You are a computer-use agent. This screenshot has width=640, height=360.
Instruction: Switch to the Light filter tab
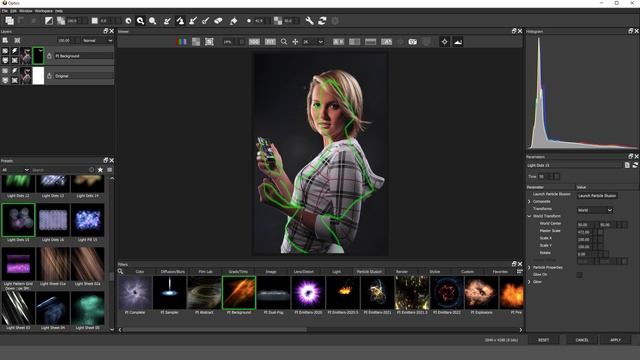(336, 271)
